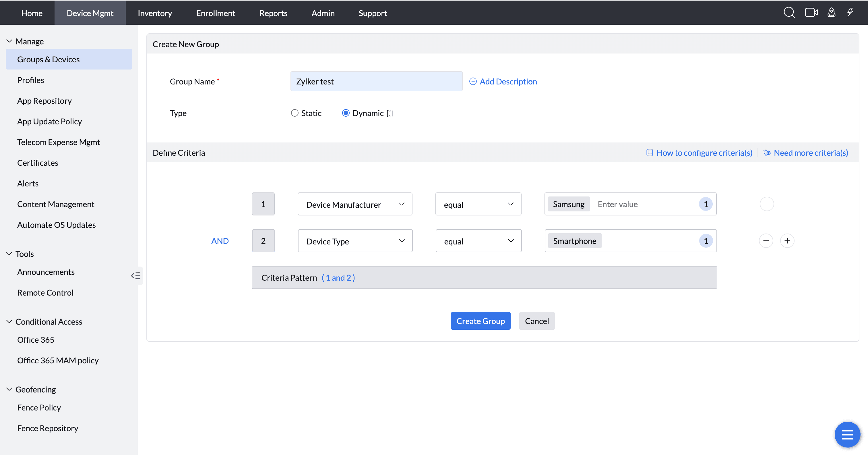Click the plus icon beside Add Description
Viewport: 868px width, 455px height.
473,82
